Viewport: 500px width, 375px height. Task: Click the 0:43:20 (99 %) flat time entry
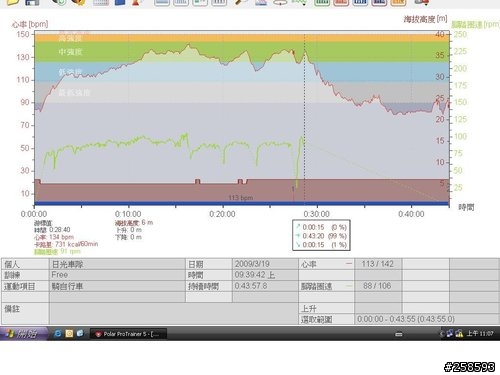point(321,236)
